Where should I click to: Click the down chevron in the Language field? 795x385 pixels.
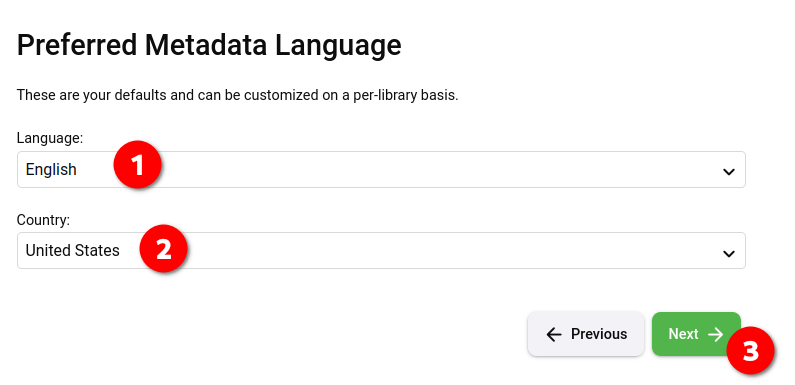point(729,171)
